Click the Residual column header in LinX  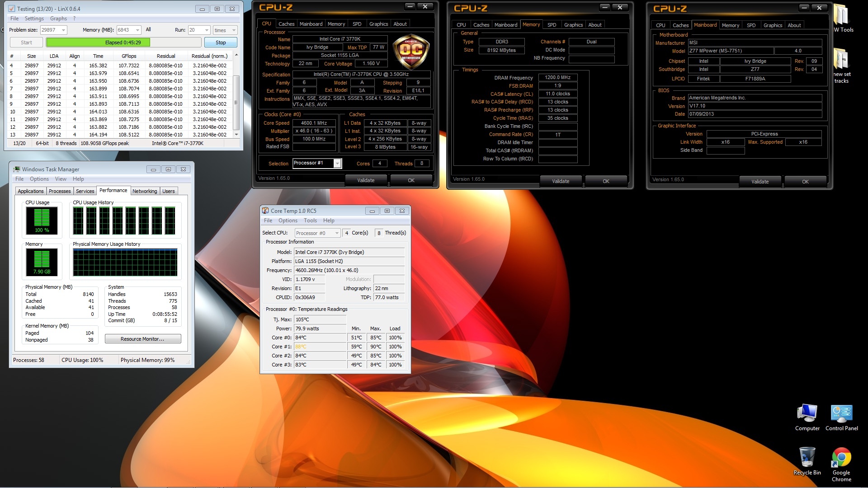tap(166, 56)
